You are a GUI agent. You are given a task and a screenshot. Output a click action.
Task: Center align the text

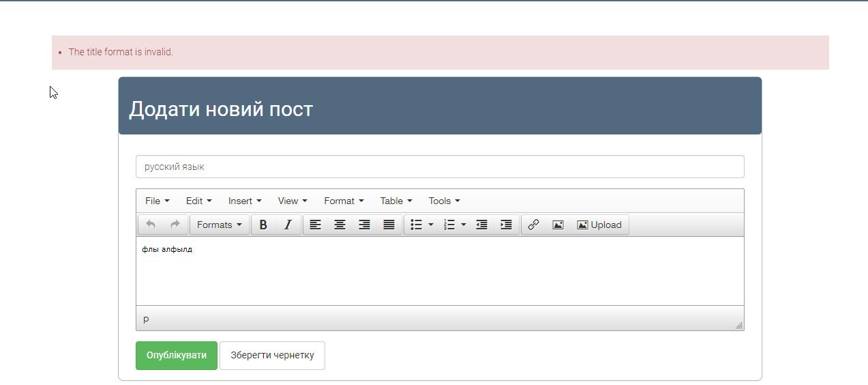[x=340, y=225]
